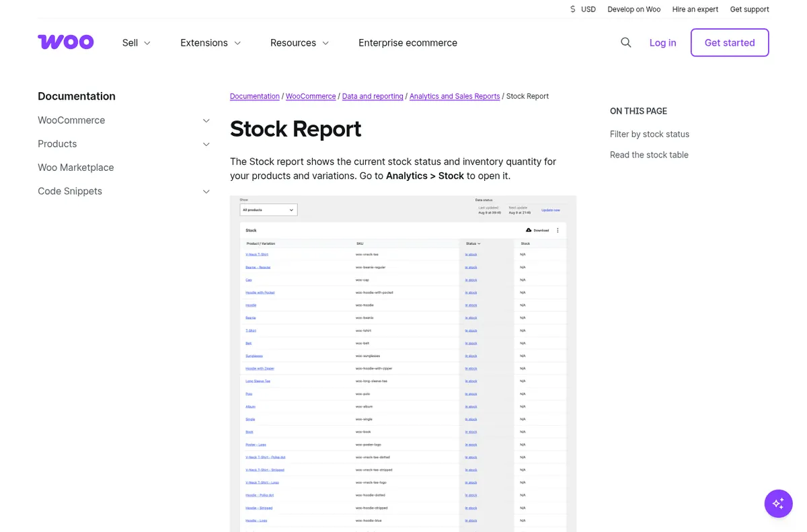Open the Extensions dropdown menu

pos(210,42)
